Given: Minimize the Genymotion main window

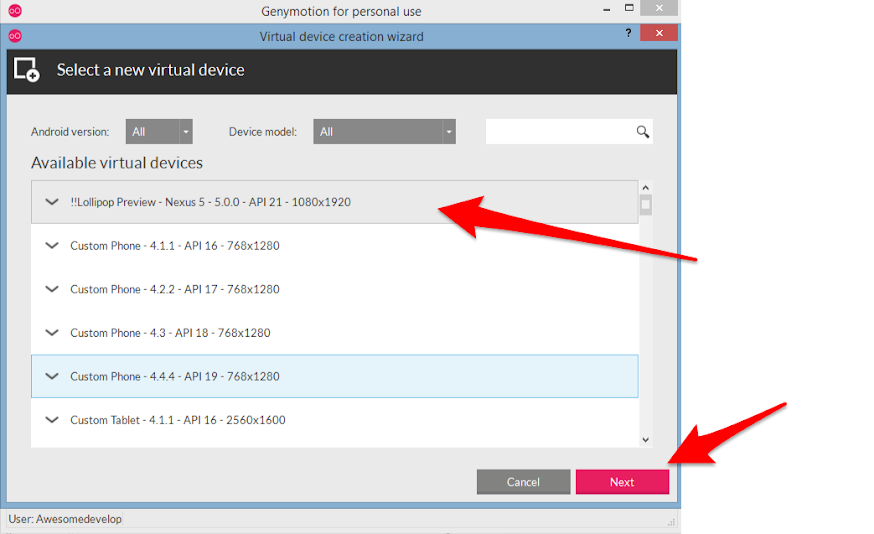Looking at the screenshot, I should 606,9.
